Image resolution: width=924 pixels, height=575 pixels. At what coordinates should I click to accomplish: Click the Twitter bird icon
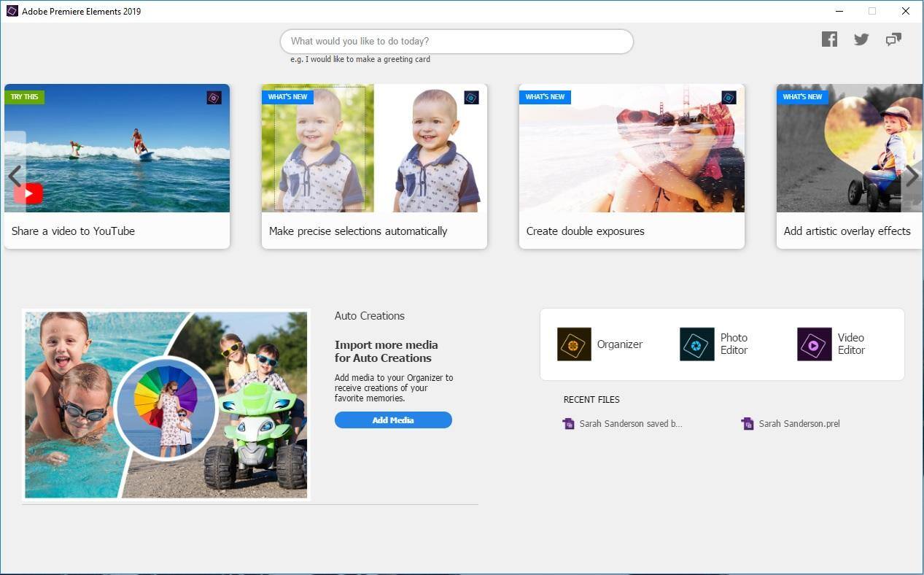[861, 39]
